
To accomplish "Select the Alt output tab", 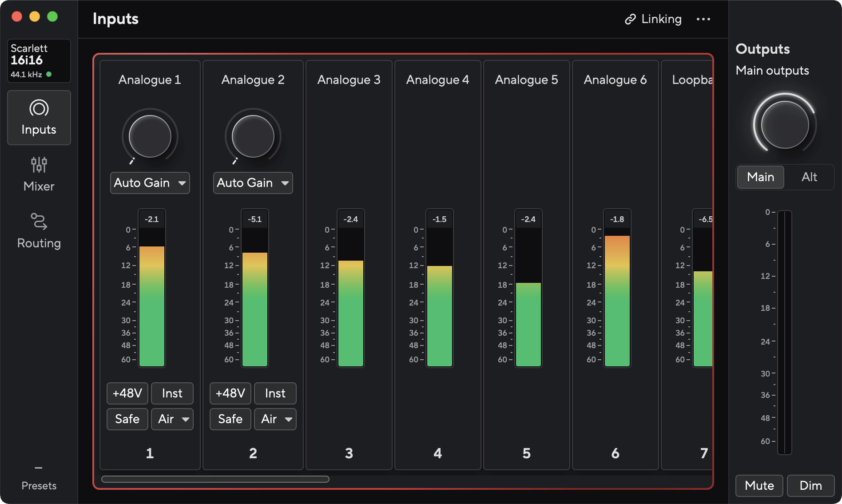I will [809, 177].
